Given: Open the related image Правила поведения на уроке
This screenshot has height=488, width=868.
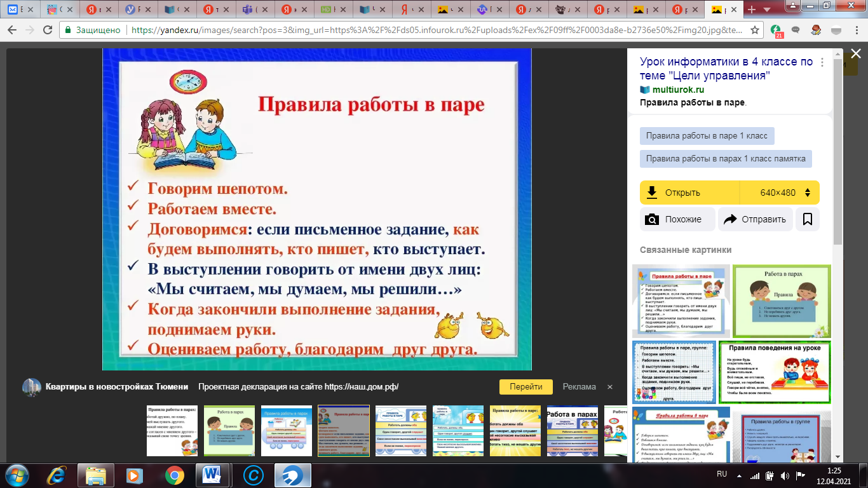Looking at the screenshot, I should [775, 372].
